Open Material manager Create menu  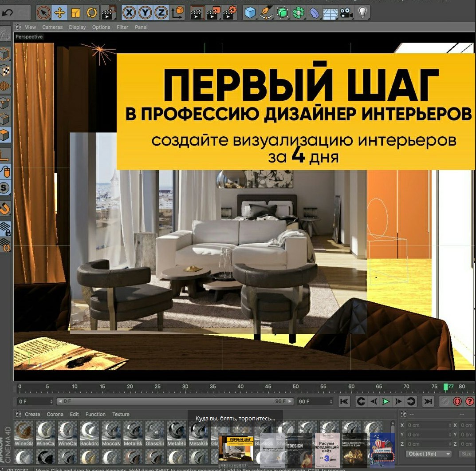tap(32, 414)
